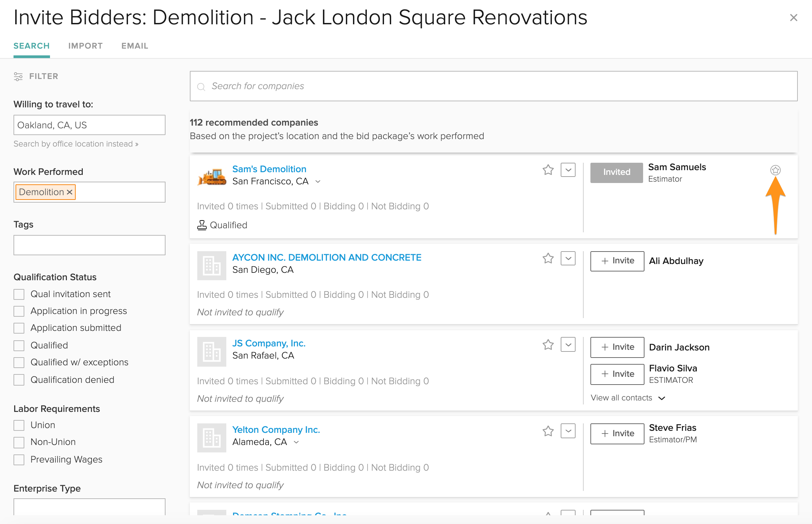
Task: Click Search by office location instead
Action: 76,144
